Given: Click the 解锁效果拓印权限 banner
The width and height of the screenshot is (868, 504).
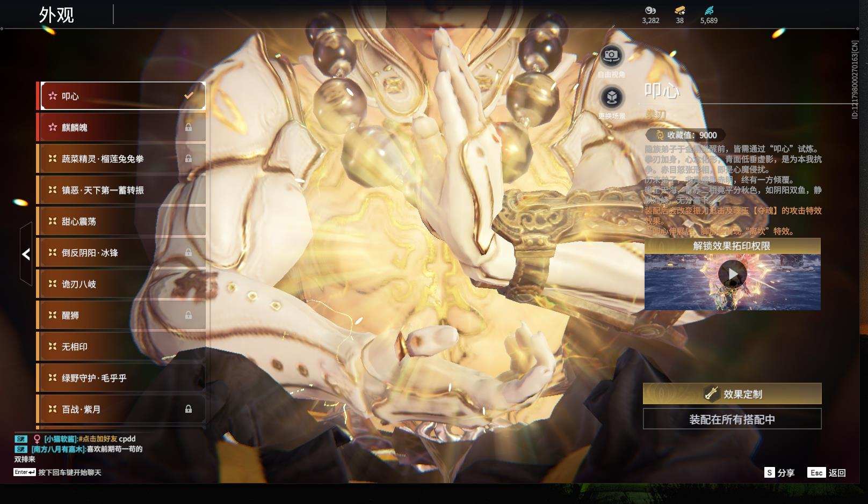Looking at the screenshot, I should 732,246.
